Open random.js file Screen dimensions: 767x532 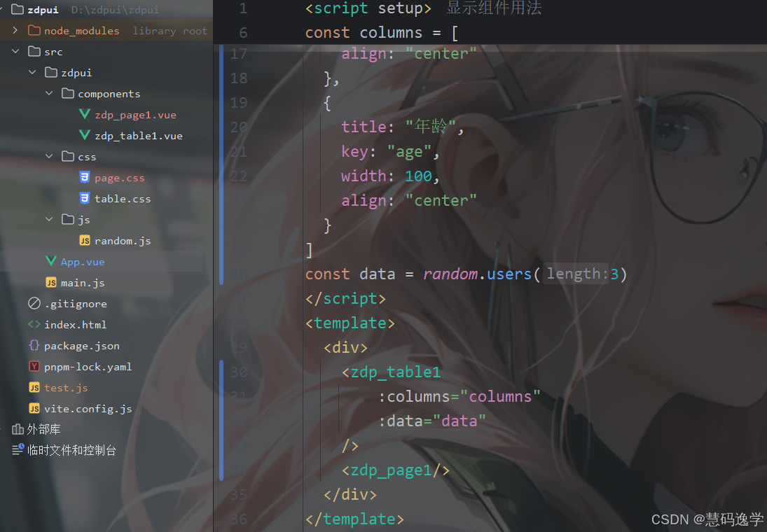click(x=123, y=241)
